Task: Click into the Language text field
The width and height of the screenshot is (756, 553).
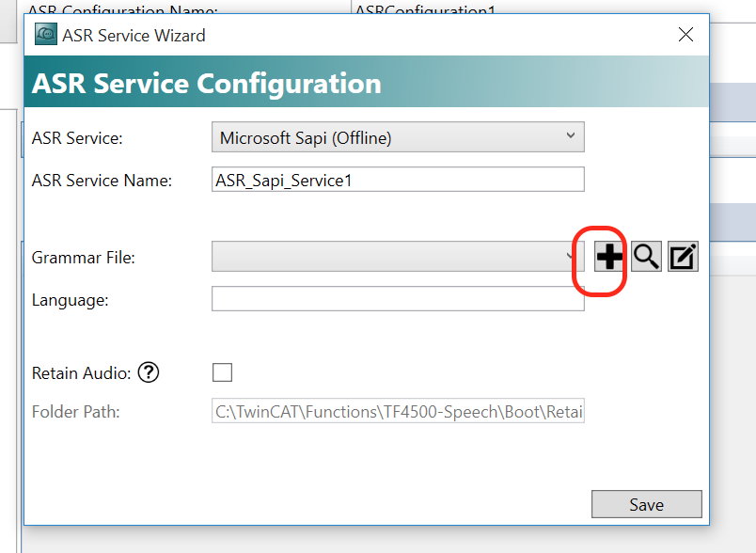Action: coord(398,299)
